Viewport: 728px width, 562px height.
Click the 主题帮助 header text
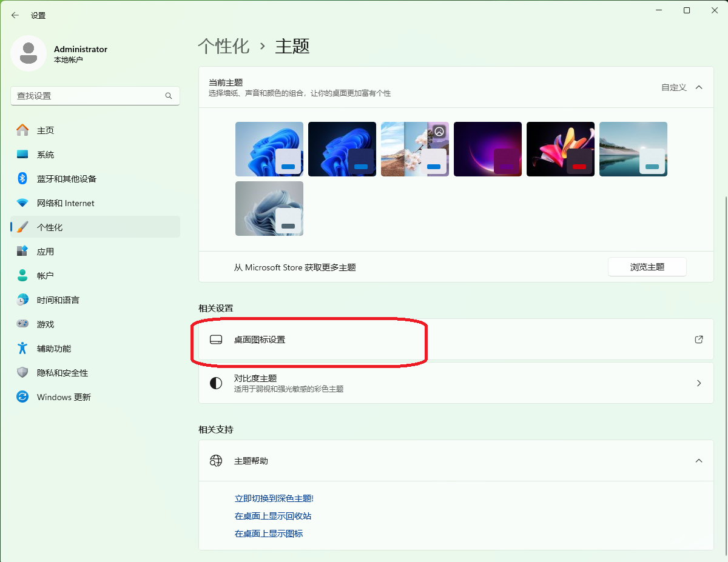(251, 461)
